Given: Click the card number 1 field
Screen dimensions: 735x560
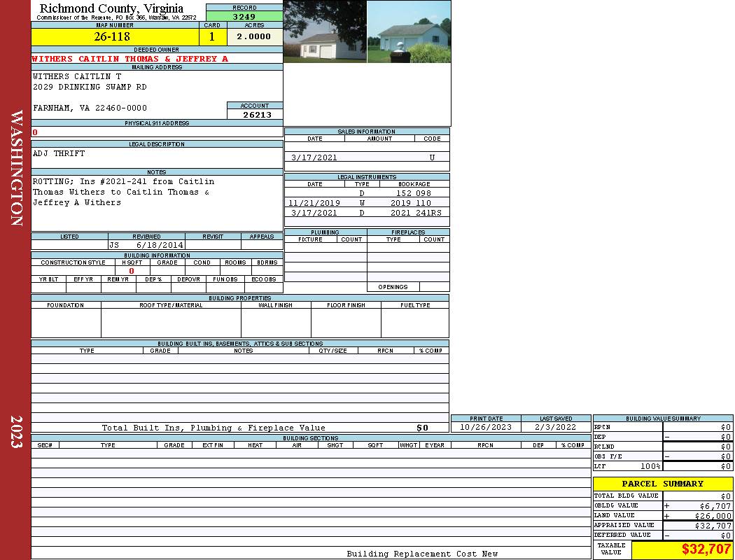Looking at the screenshot, I should point(213,36).
